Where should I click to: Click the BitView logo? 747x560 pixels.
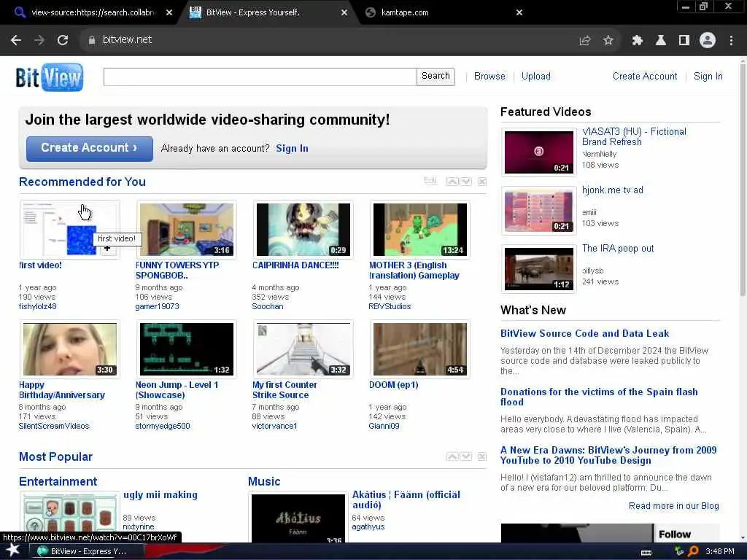(50, 77)
